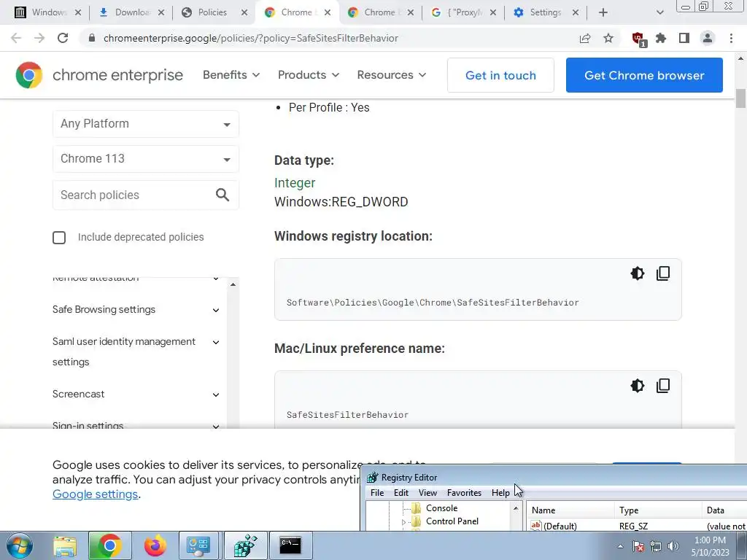The image size is (747, 560).
Task: Expand the Products navigation menu
Action: click(x=309, y=75)
